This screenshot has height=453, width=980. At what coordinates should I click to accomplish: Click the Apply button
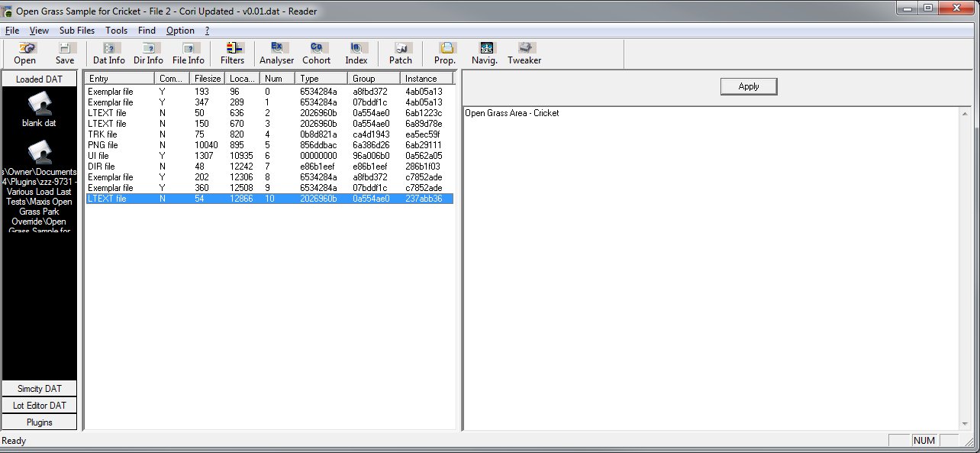(x=749, y=86)
